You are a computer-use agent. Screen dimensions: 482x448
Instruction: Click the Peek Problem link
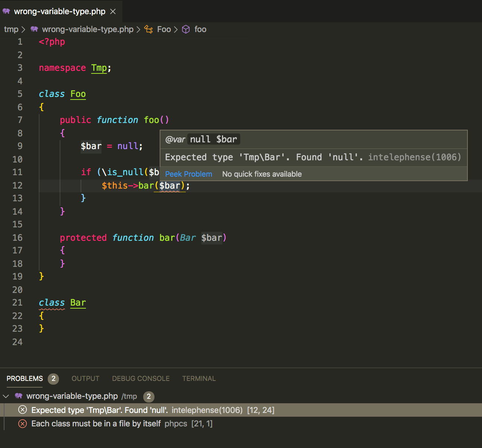pos(188,174)
